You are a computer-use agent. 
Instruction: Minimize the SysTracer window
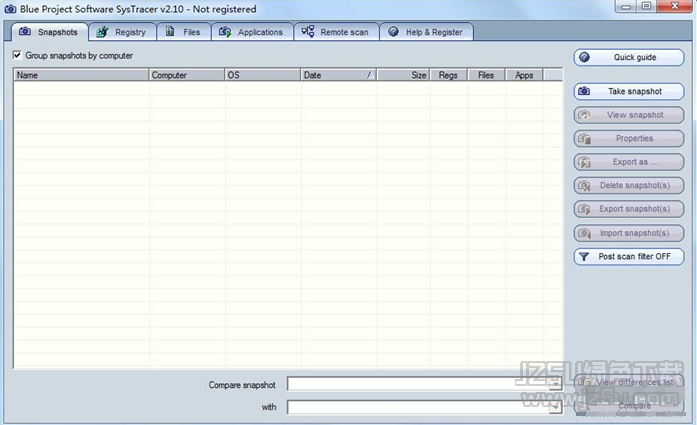click(x=626, y=6)
